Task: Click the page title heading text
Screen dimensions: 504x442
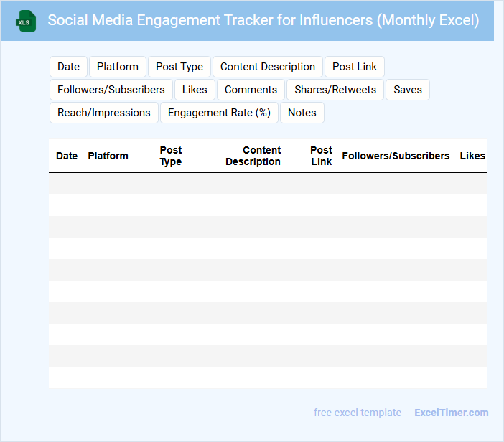Action: point(263,20)
